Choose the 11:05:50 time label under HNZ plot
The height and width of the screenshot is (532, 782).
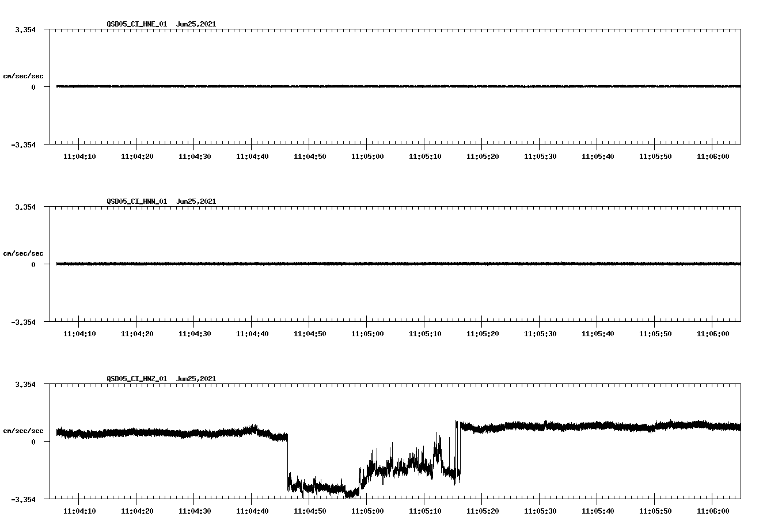(x=655, y=511)
